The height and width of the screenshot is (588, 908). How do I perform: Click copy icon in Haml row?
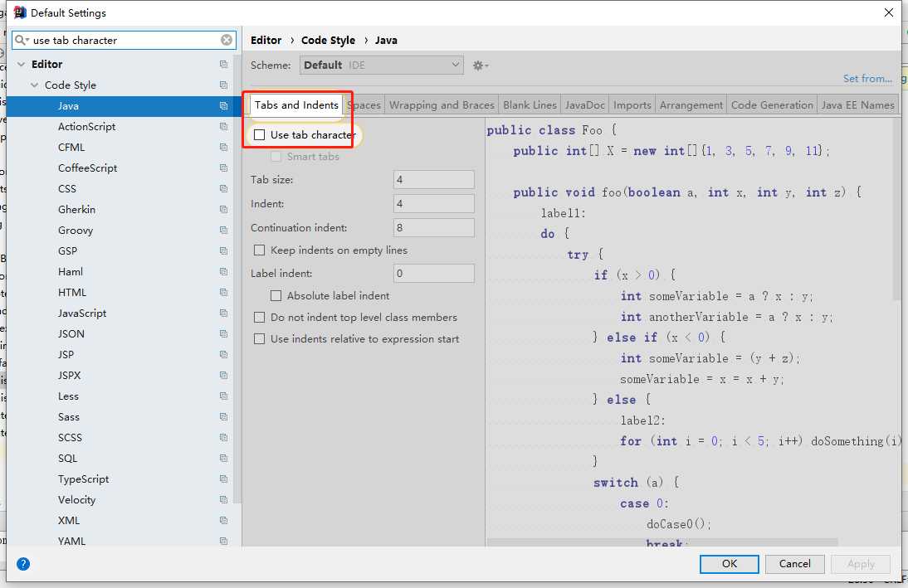[x=223, y=272]
